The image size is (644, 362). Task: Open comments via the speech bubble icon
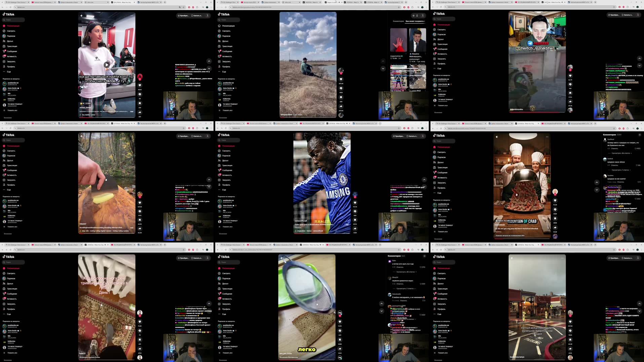tap(555, 209)
